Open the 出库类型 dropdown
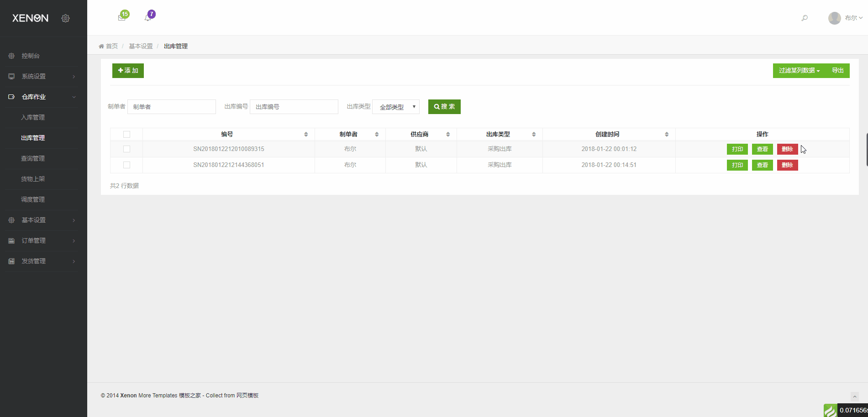Viewport: 868px width, 417px height. point(396,107)
